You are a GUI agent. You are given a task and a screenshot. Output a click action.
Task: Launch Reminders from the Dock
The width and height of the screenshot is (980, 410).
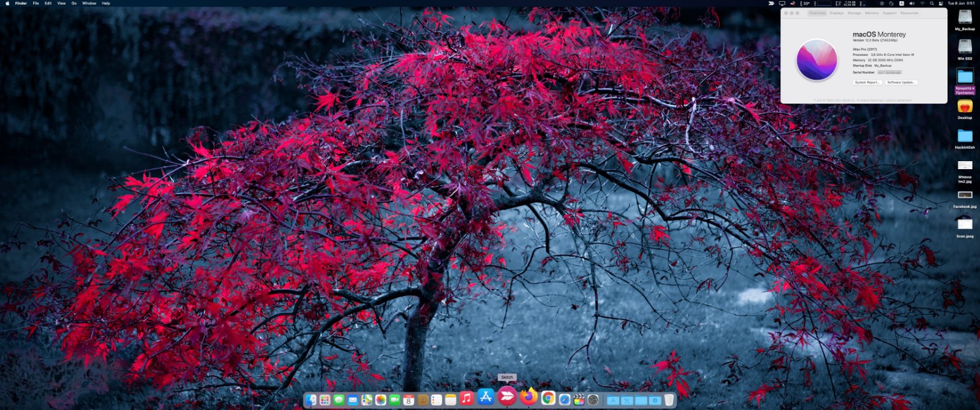coord(437,400)
